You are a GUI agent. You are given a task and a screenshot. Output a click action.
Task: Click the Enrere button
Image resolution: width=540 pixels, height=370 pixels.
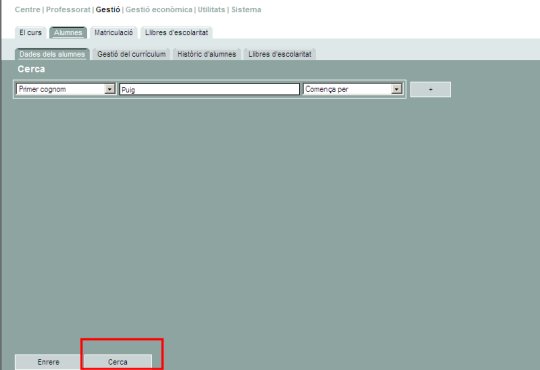click(x=48, y=362)
